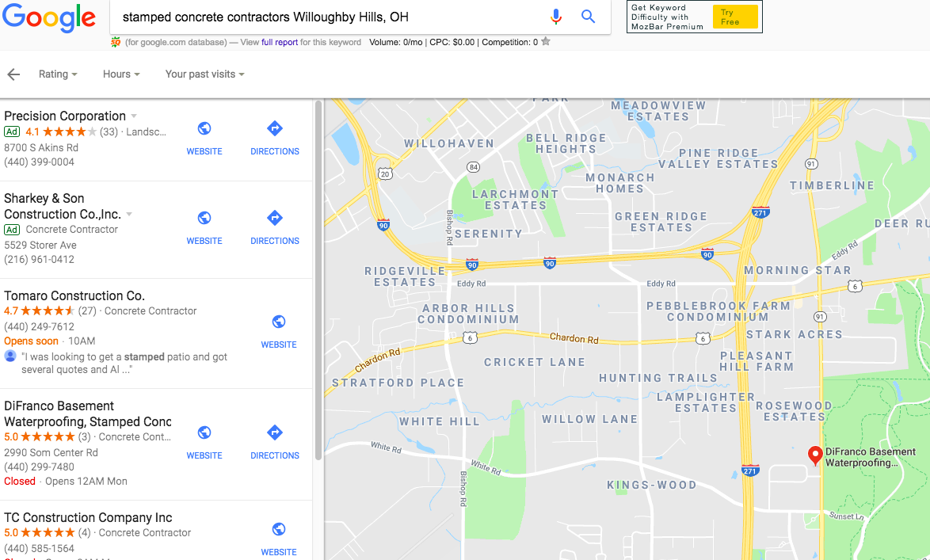Click the Try Free button
930x560 pixels.
click(735, 17)
